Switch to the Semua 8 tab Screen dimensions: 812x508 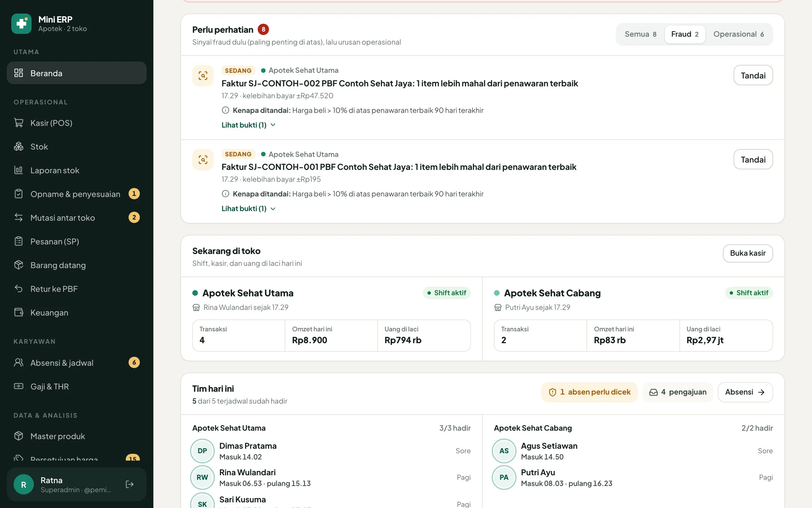[640, 34]
